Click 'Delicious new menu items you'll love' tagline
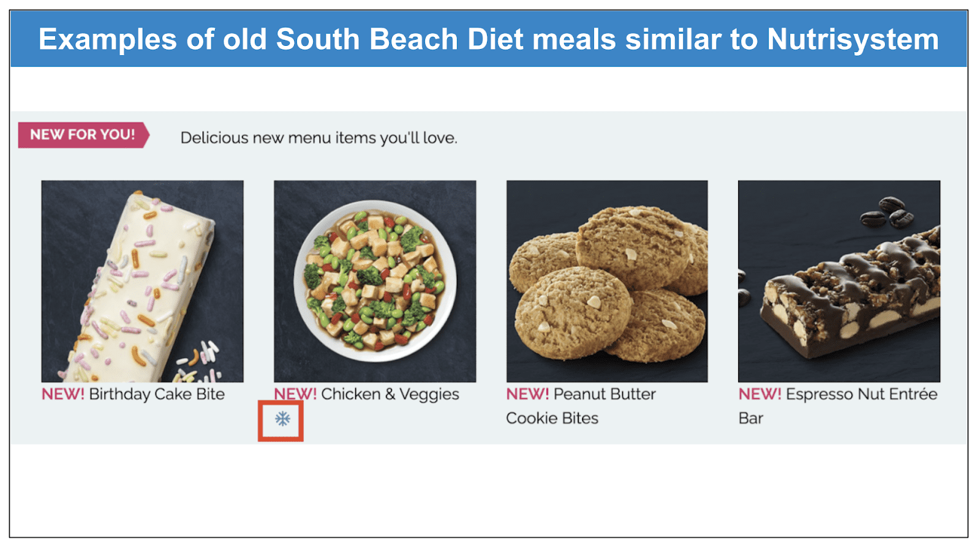 [x=318, y=138]
